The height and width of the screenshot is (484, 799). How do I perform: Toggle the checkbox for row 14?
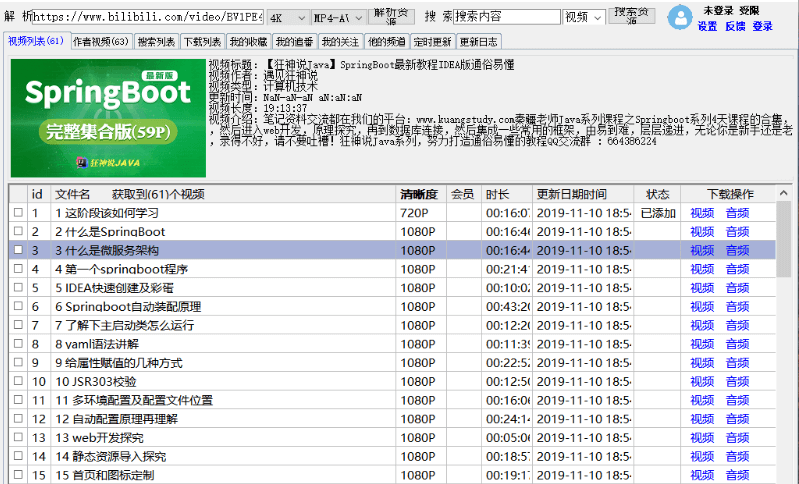(17, 456)
